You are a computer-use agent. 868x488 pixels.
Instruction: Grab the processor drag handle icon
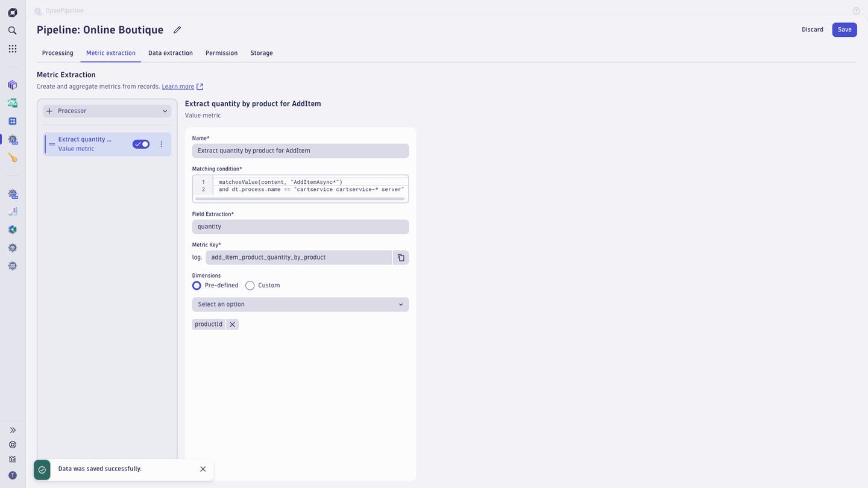[x=52, y=144]
